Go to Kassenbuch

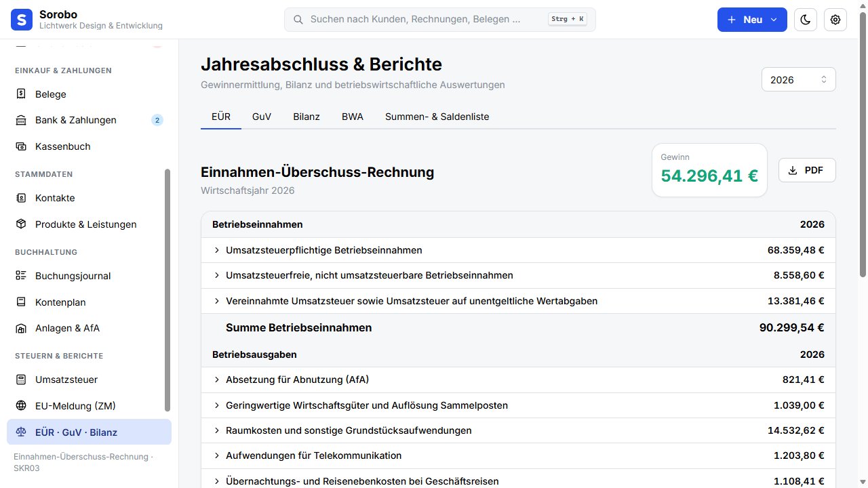89,146
